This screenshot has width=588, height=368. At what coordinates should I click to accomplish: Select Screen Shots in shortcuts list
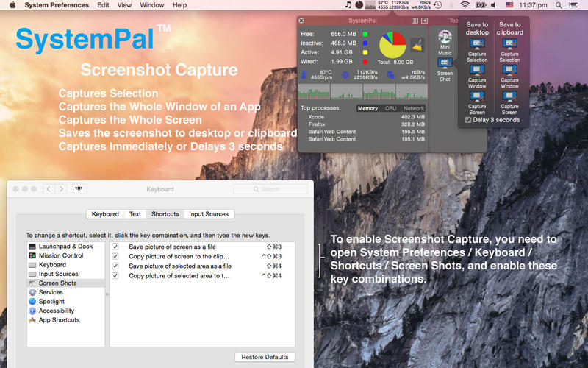coord(65,283)
